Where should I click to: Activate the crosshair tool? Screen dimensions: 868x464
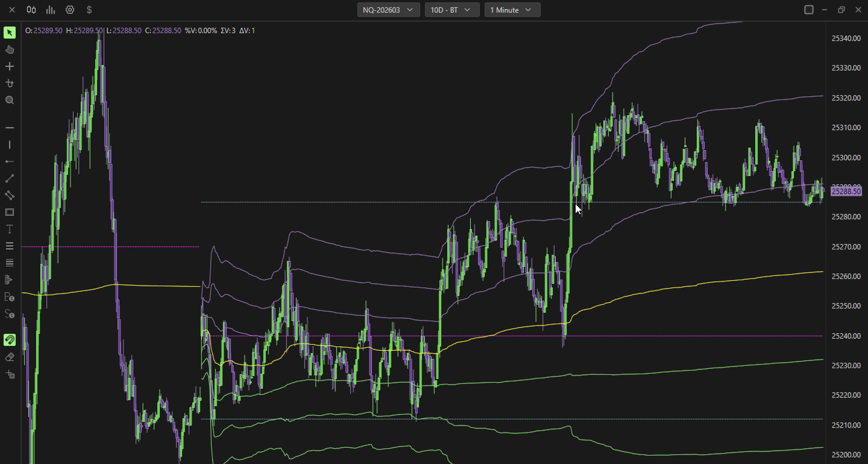9,66
